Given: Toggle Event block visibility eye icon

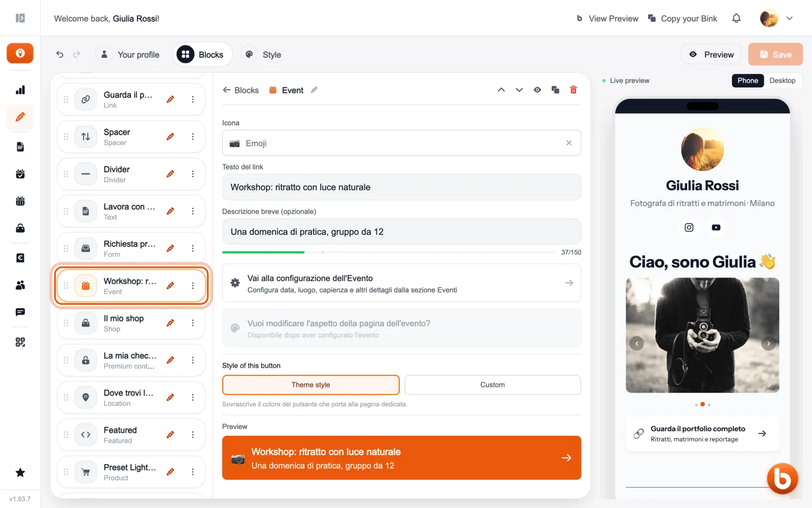Looking at the screenshot, I should pos(537,90).
